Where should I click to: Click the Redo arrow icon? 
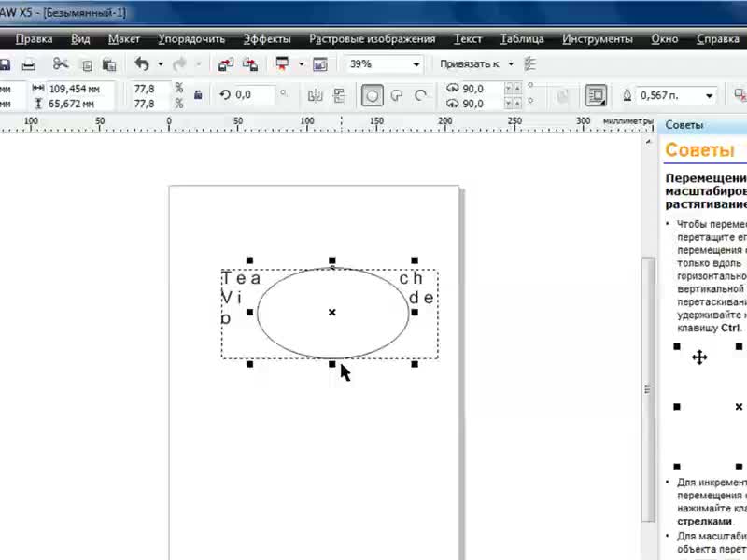click(179, 63)
